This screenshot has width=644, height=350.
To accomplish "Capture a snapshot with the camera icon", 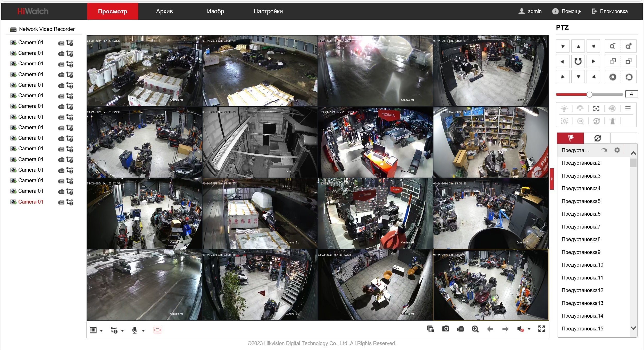I will pyautogui.click(x=446, y=329).
